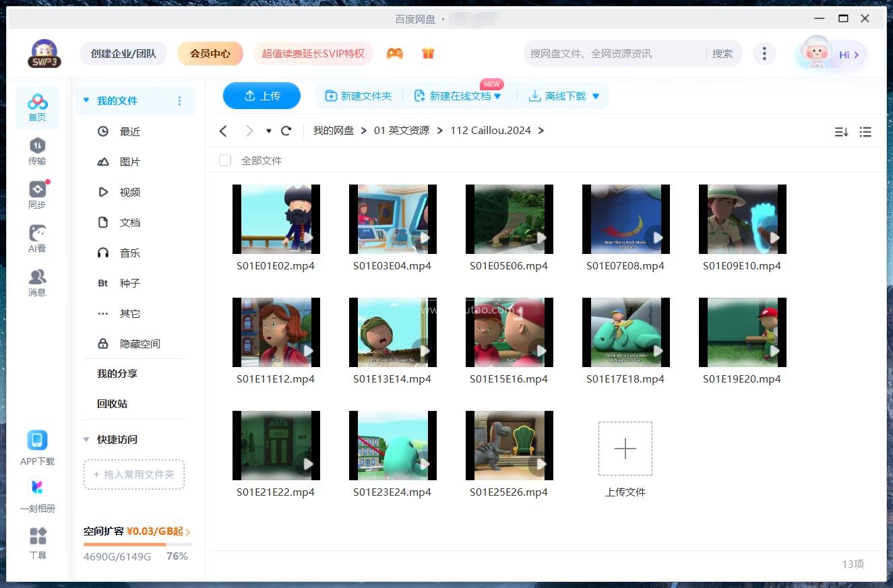Image resolution: width=893 pixels, height=588 pixels.
Task: Expand the 新建在线文档 dropdown arrow
Action: point(497,96)
